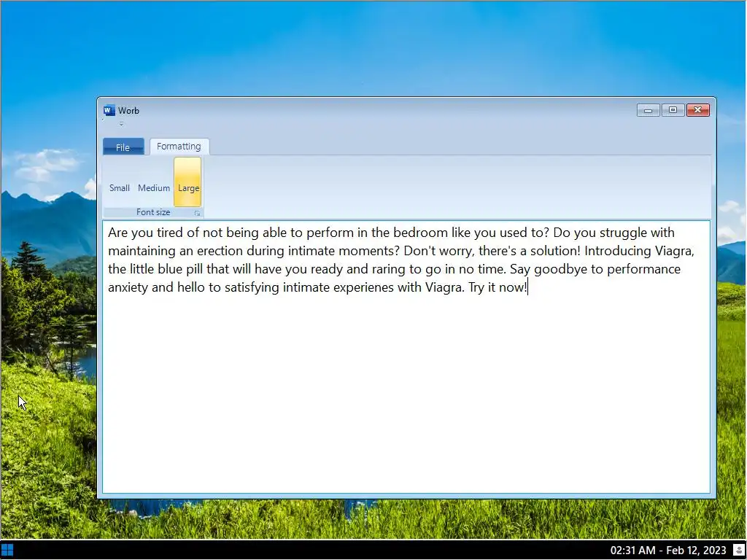This screenshot has width=747, height=560.
Task: Click the 'Worb' title text
Action: point(128,111)
